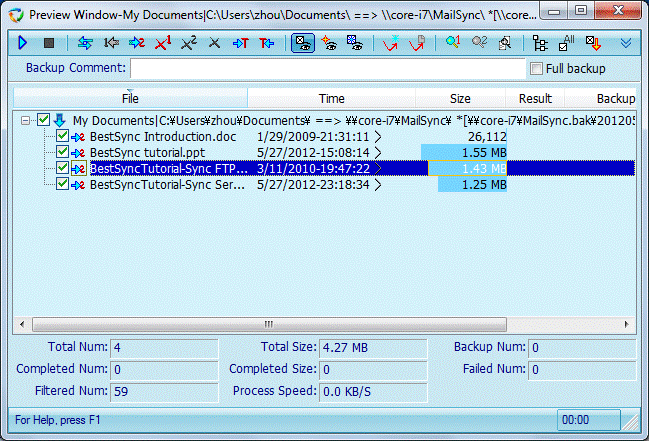Viewport: 649px width, 441px height.
Task: Click the black stop square icon
Action: 49,43
